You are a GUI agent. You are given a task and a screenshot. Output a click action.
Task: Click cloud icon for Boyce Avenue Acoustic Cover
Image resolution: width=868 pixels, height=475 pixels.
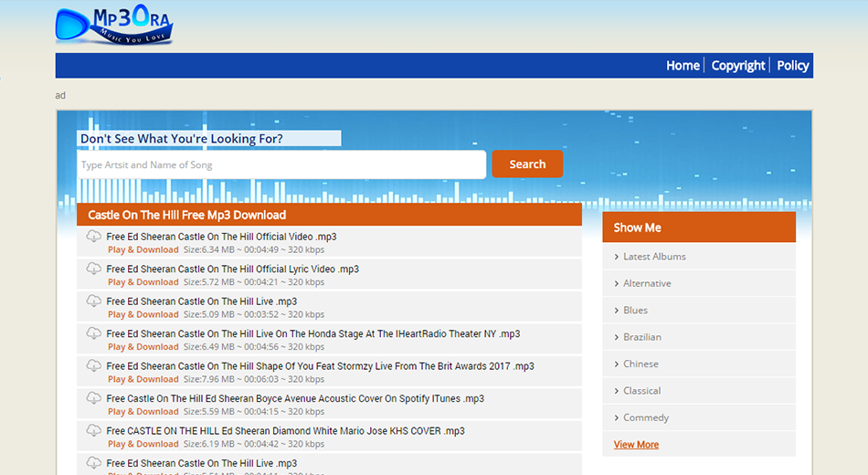point(93,398)
